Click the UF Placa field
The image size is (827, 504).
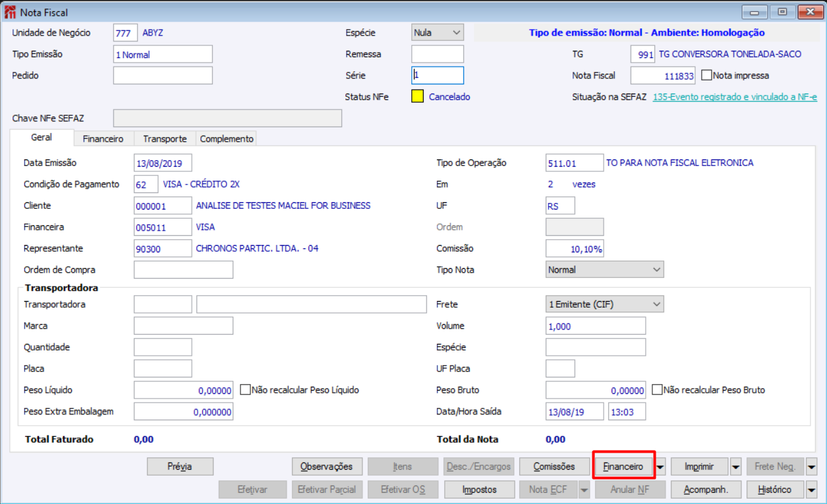[560, 368]
